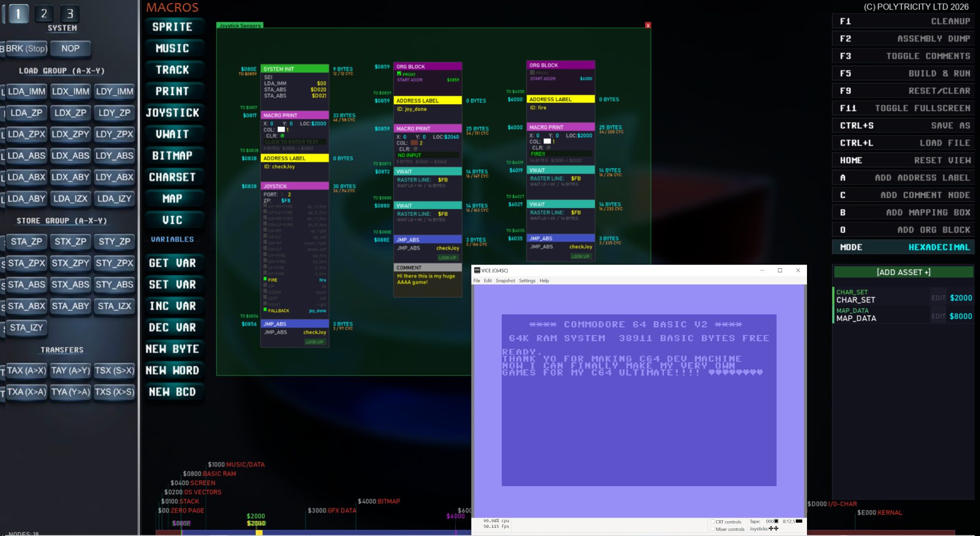Image resolution: width=980 pixels, height=536 pixels.
Task: Open the Snapshot menu in VICE
Action: pos(505,281)
